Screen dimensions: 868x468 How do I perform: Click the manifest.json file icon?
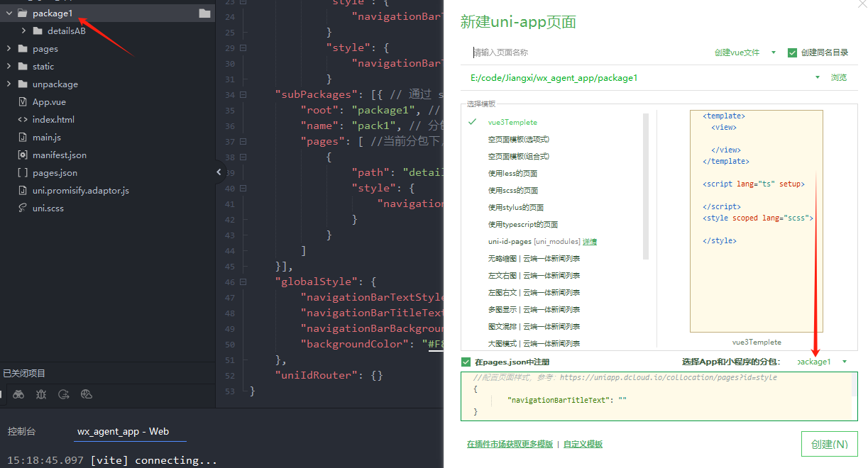coord(22,155)
